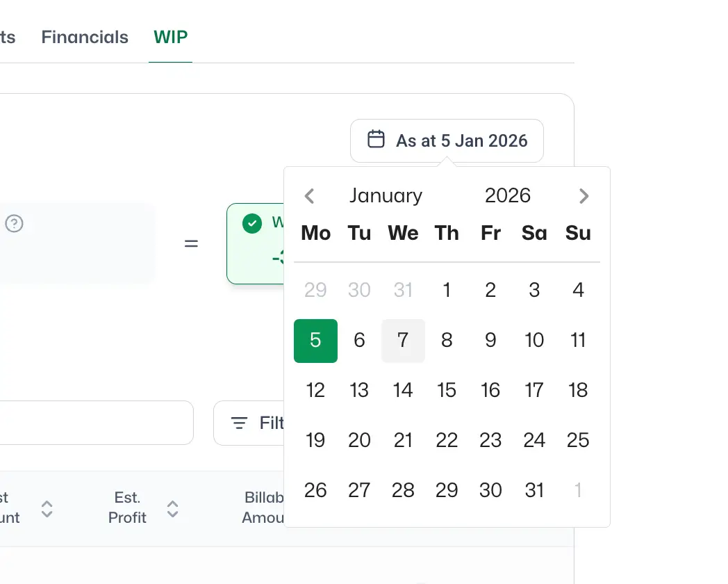This screenshot has height=584, width=728.
Task: Pick January 31 in the calendar
Action: click(x=534, y=490)
